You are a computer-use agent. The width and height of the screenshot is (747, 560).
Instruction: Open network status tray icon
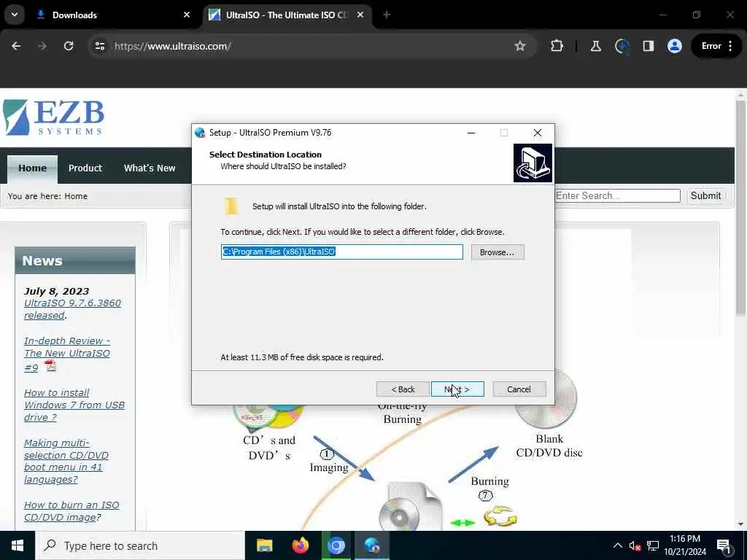click(653, 545)
